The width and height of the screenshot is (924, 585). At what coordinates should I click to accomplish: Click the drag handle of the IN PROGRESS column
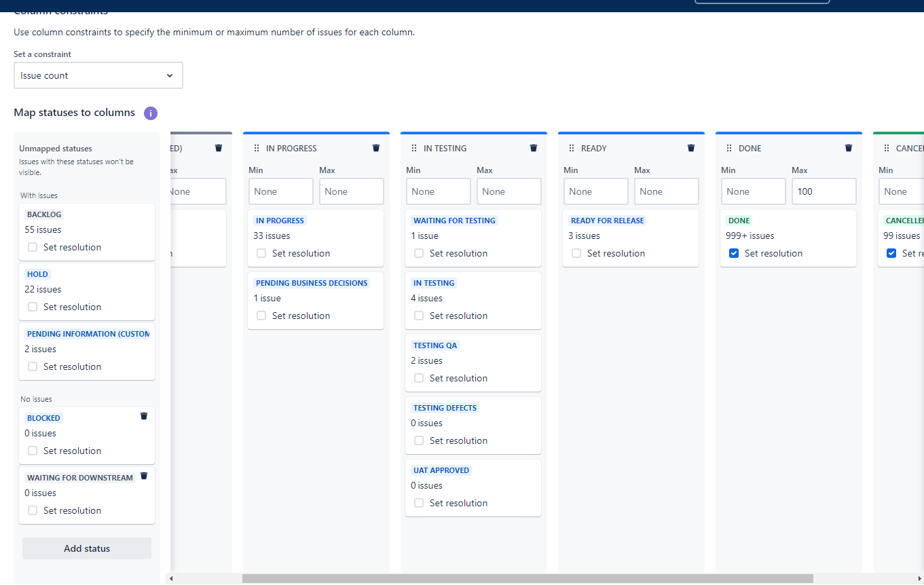pyautogui.click(x=257, y=148)
